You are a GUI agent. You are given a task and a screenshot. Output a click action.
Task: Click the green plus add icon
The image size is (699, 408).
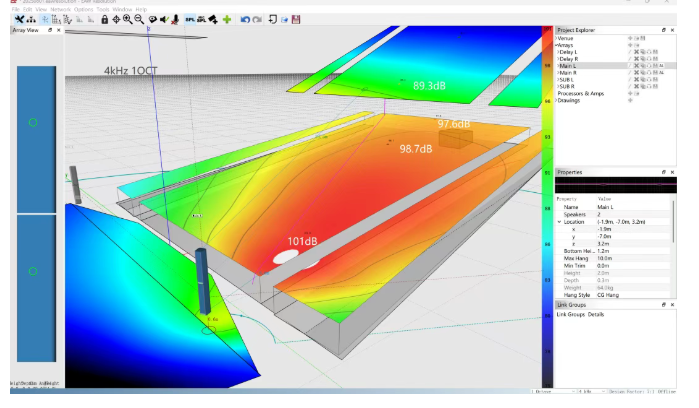coord(227,19)
